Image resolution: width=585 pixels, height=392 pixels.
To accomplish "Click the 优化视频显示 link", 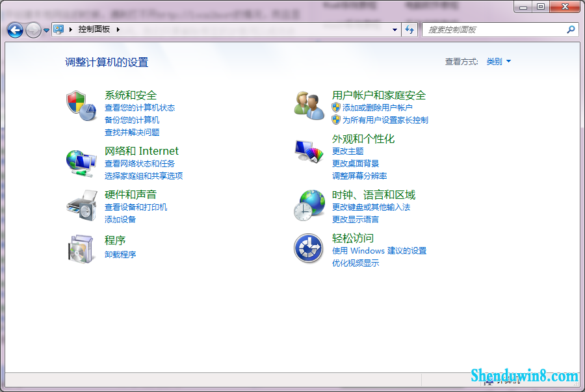I will point(355,263).
